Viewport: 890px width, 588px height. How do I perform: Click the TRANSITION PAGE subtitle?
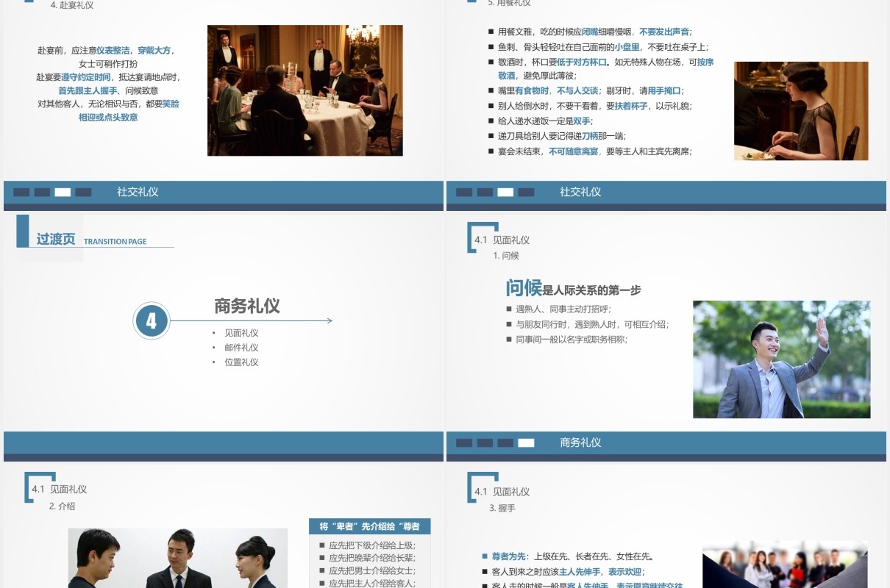pyautogui.click(x=115, y=241)
